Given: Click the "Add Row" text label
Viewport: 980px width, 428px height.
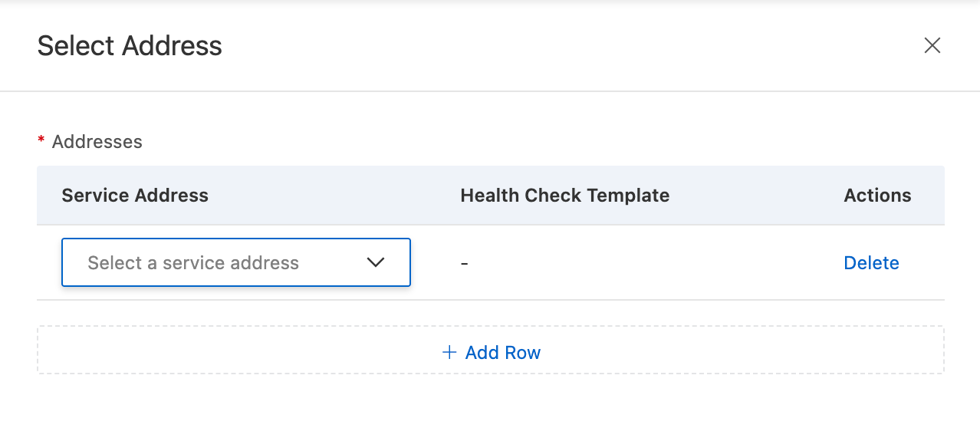Looking at the screenshot, I should pos(503,352).
